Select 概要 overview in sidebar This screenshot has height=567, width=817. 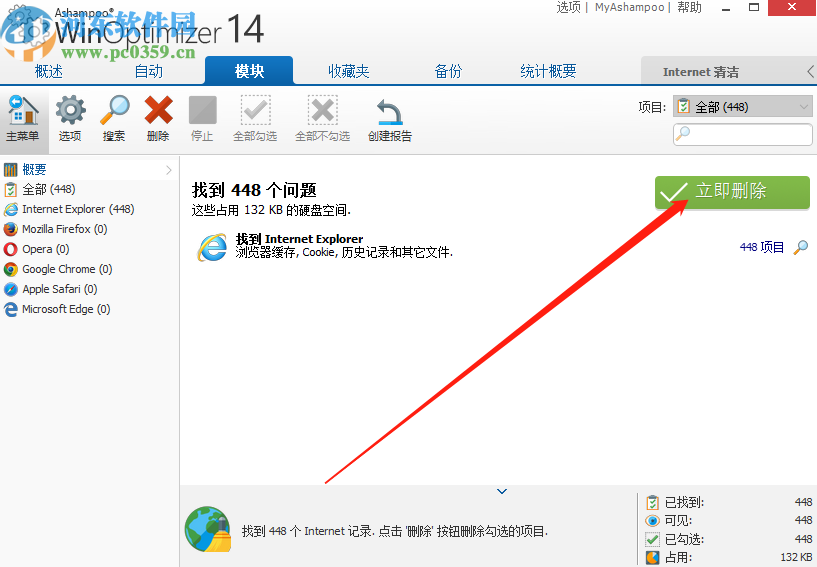(x=88, y=169)
